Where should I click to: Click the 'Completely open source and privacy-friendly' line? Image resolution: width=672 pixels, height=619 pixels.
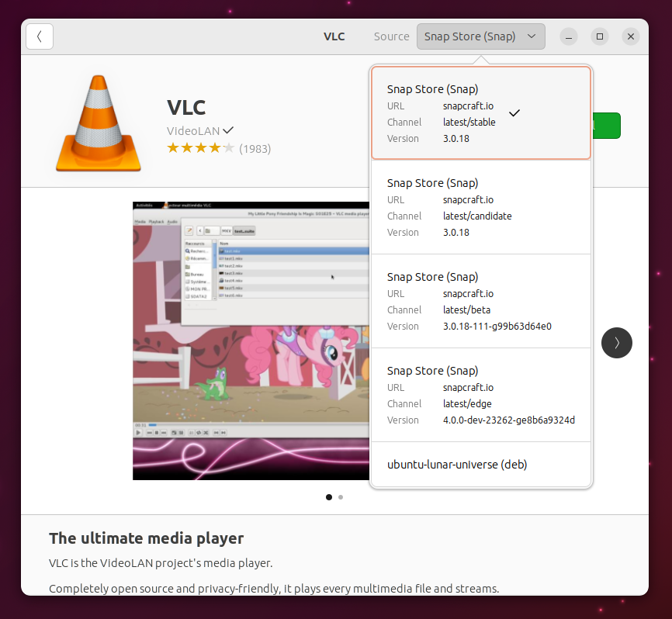[274, 589]
